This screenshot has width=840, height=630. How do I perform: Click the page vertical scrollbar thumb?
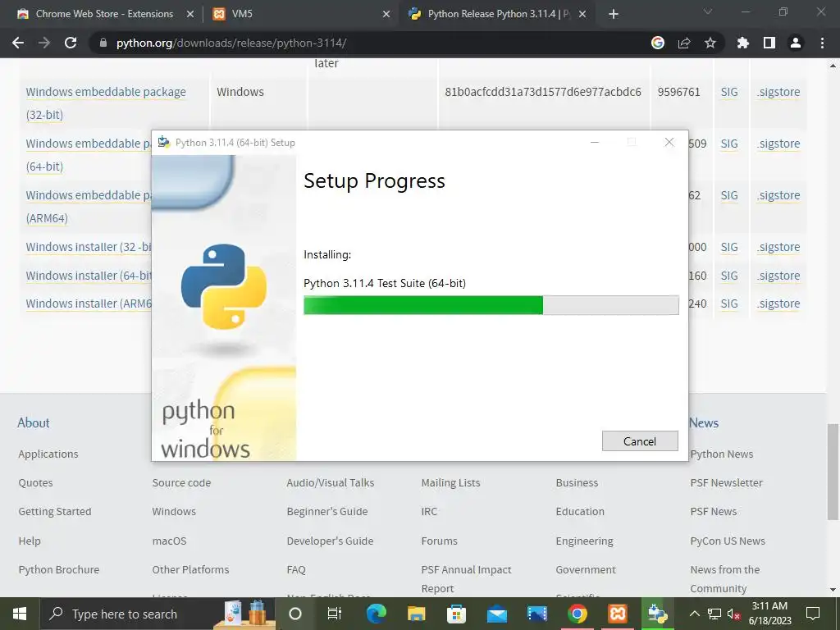click(833, 472)
